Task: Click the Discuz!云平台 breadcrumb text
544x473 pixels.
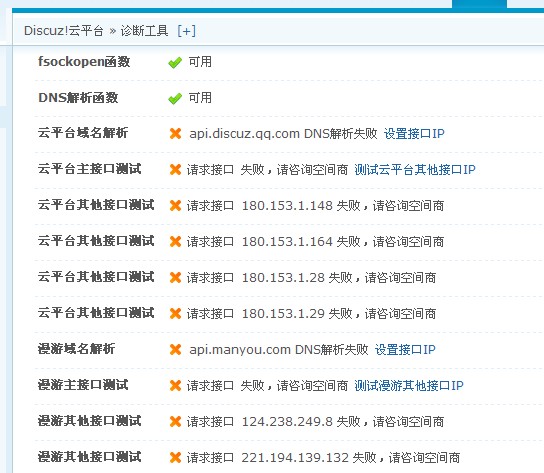Action: 63,31
